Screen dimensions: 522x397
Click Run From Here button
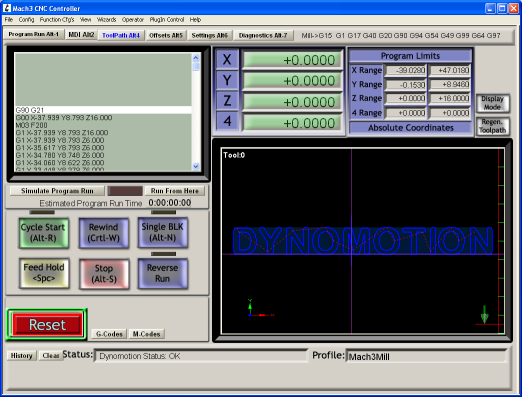click(175, 191)
